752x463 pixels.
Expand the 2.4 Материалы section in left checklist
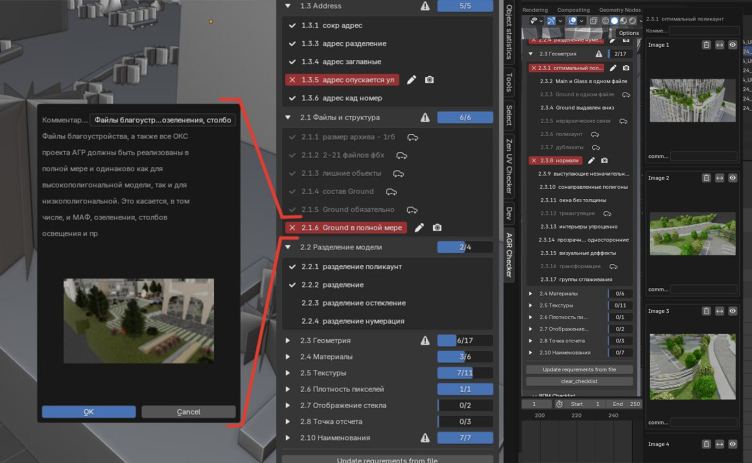288,356
